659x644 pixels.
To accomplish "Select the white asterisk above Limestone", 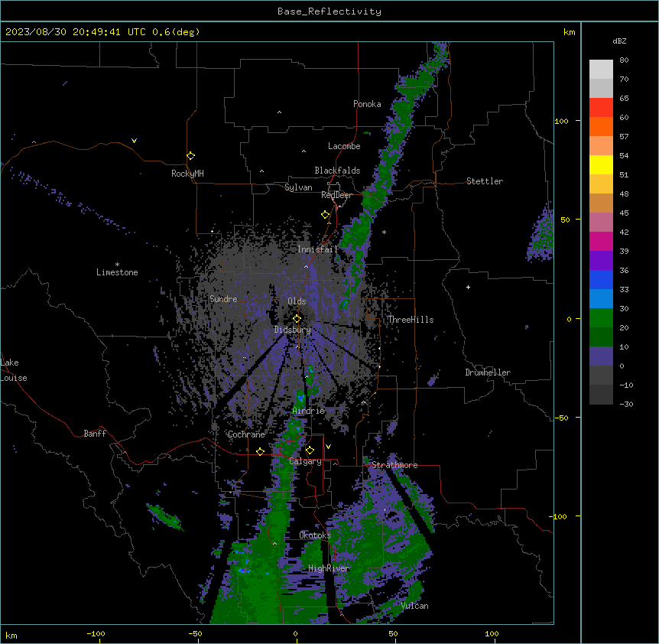I will (x=117, y=265).
